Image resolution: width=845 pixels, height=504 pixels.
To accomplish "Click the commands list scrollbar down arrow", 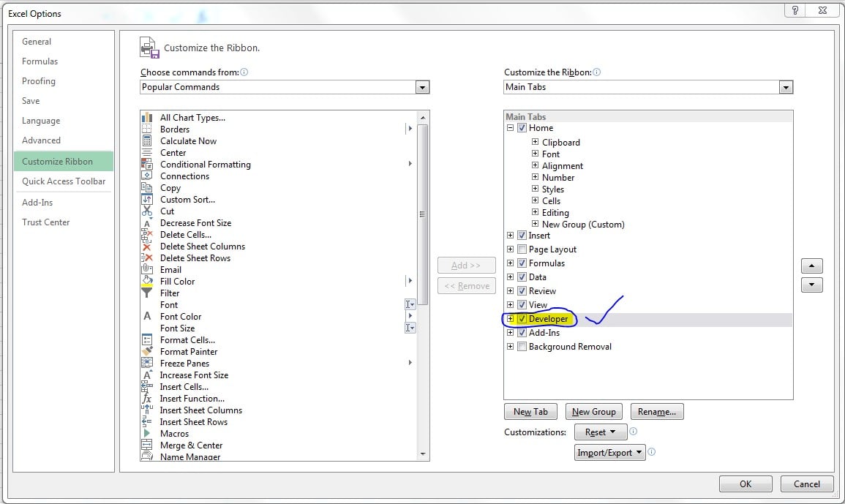I will pos(423,454).
